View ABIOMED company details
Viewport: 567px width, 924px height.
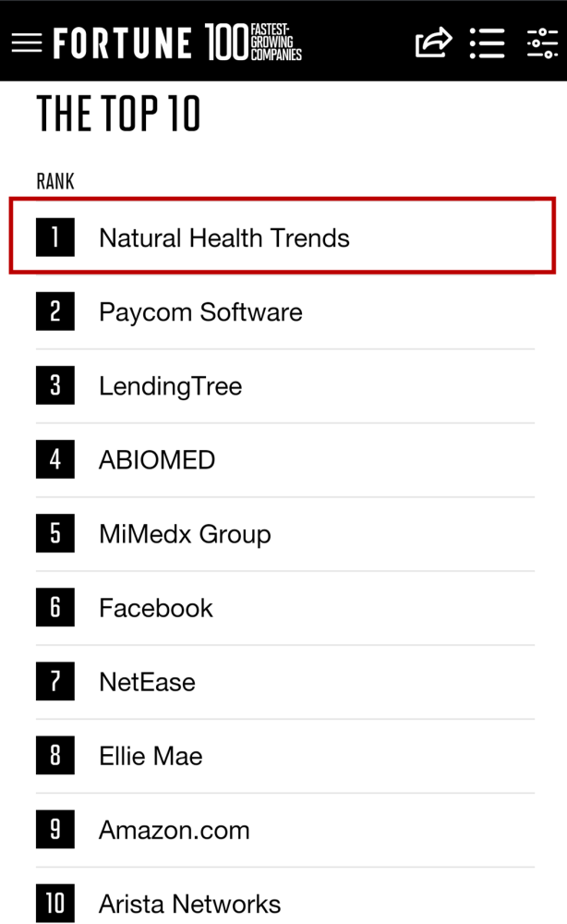[x=157, y=460]
